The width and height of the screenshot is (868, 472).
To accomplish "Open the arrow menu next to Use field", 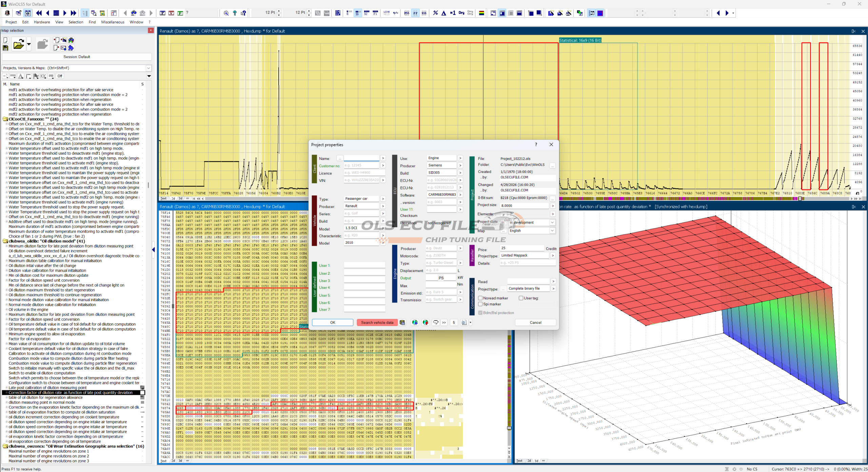I will 460,158.
